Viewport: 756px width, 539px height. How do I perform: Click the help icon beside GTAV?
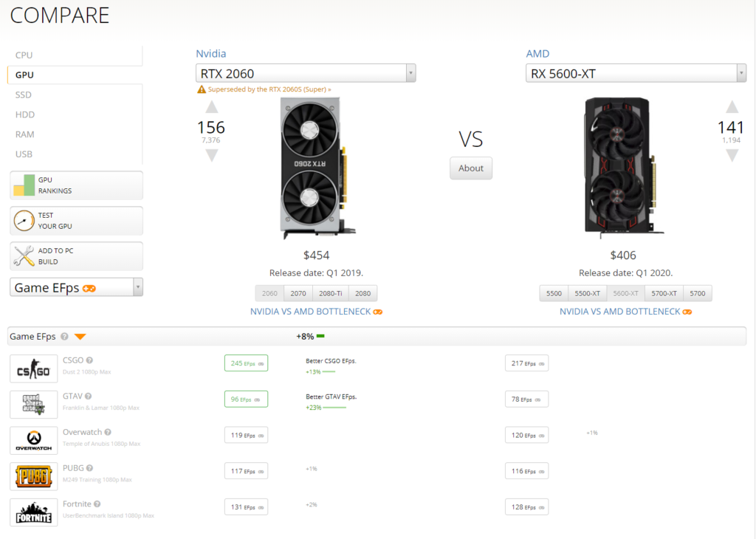click(89, 396)
